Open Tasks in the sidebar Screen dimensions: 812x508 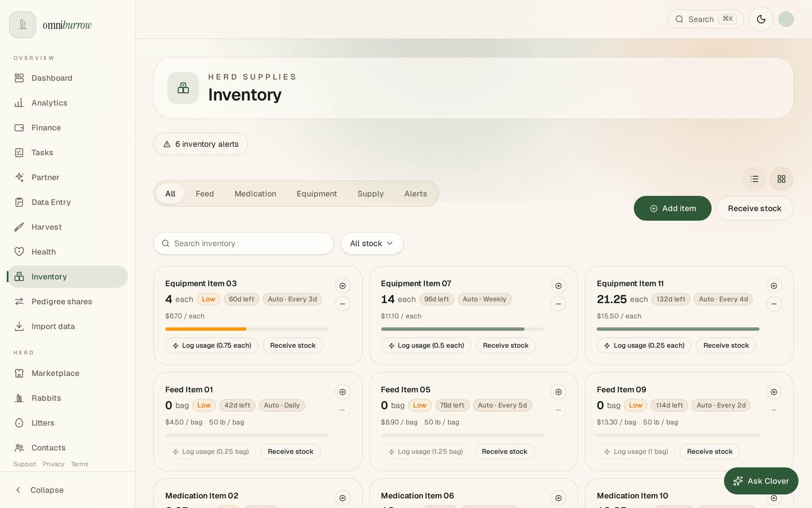pos(67,152)
